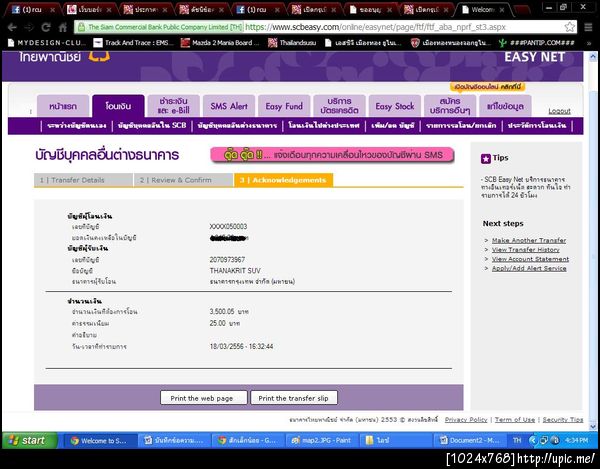Open the ชำระเงิน และ e-Bill tab
Screen dimensions: 600x469
[173, 106]
